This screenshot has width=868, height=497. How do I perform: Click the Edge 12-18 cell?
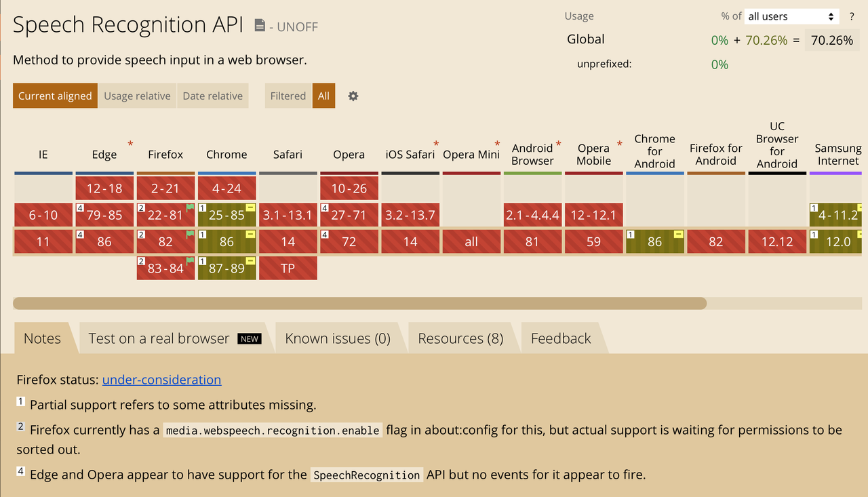coord(104,188)
